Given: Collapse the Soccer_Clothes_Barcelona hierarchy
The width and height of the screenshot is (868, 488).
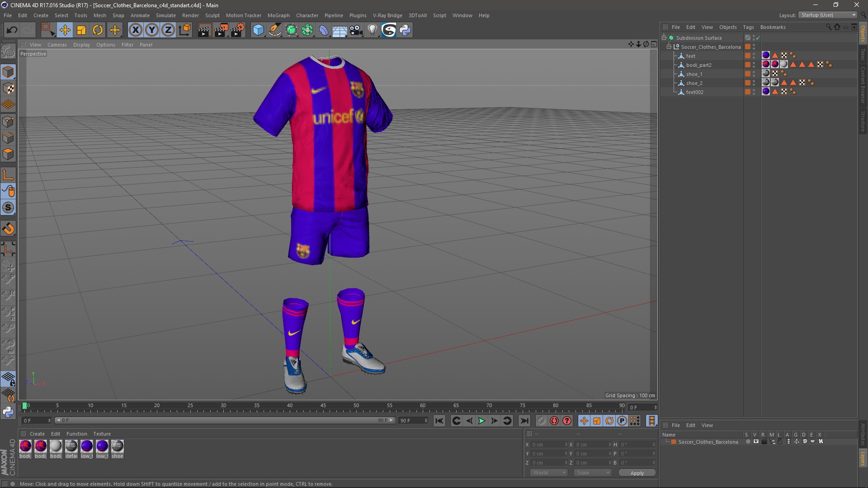Looking at the screenshot, I should click(x=669, y=47).
